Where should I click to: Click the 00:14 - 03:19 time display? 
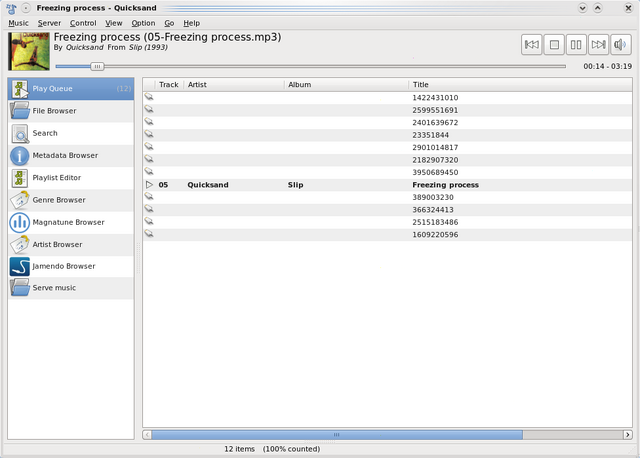[x=607, y=66]
